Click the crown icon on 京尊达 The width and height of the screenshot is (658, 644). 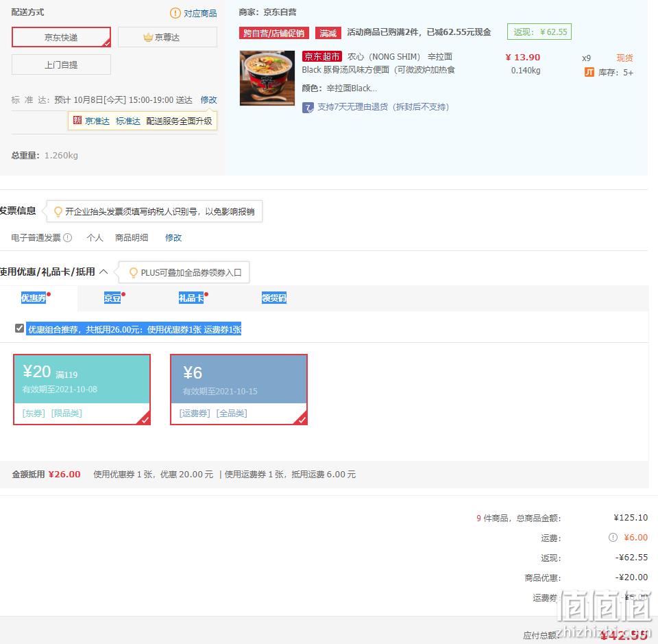pyautogui.click(x=148, y=37)
